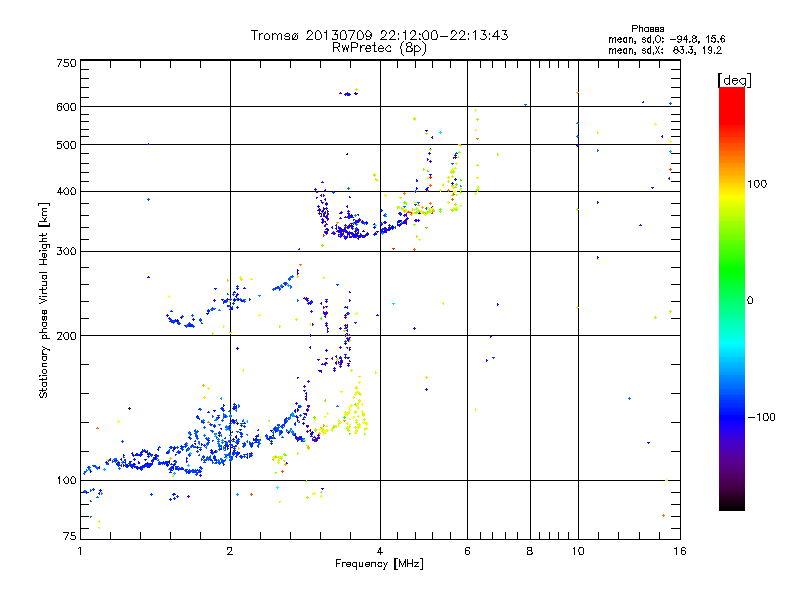Click the colorbar tick label '-100'
The image size is (800, 600).
pyautogui.click(x=761, y=417)
